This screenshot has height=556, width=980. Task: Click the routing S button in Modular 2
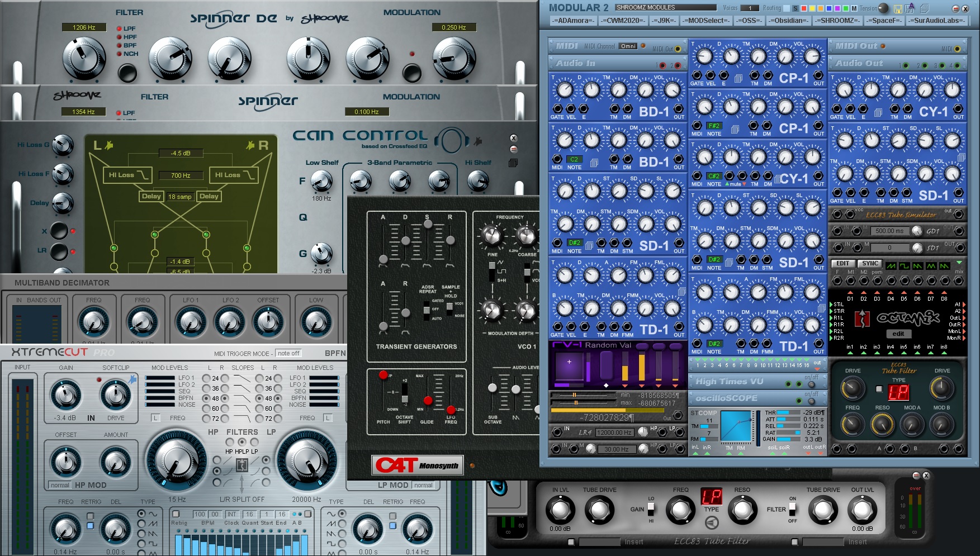[x=796, y=8]
